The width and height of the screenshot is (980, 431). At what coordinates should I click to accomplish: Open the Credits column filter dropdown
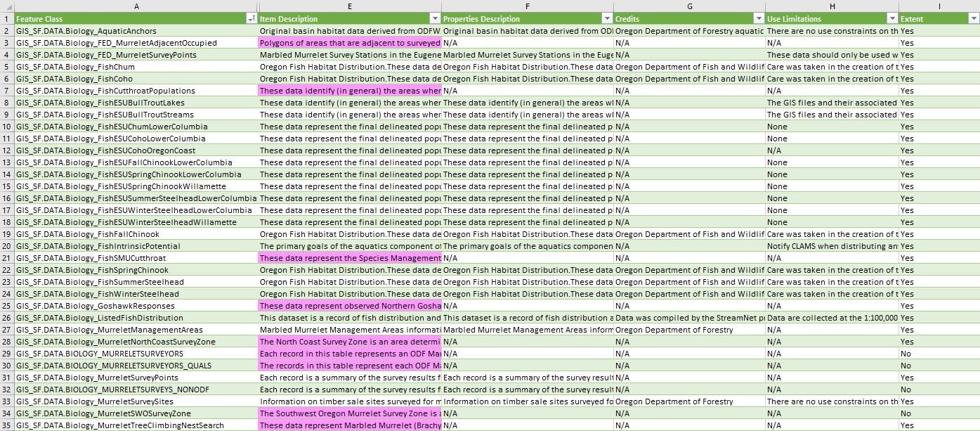[759, 19]
